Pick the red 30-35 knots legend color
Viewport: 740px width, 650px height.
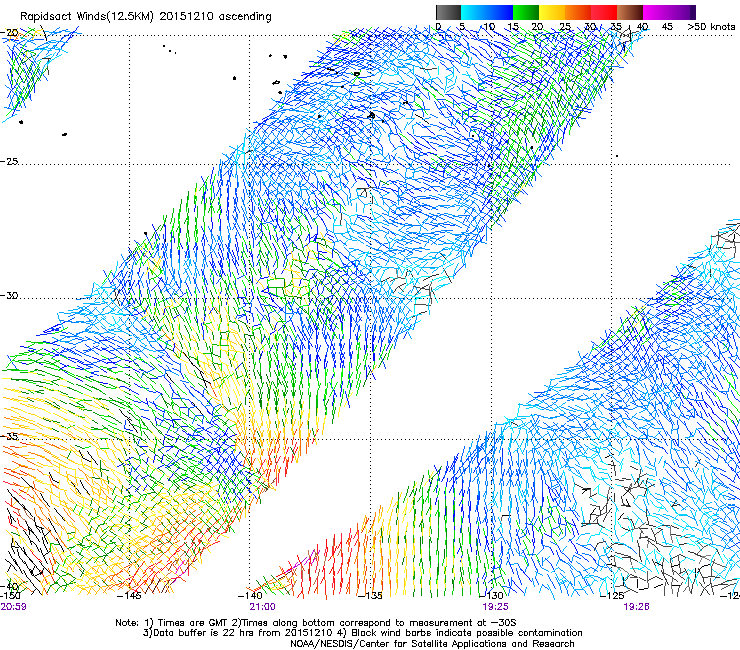pos(604,12)
